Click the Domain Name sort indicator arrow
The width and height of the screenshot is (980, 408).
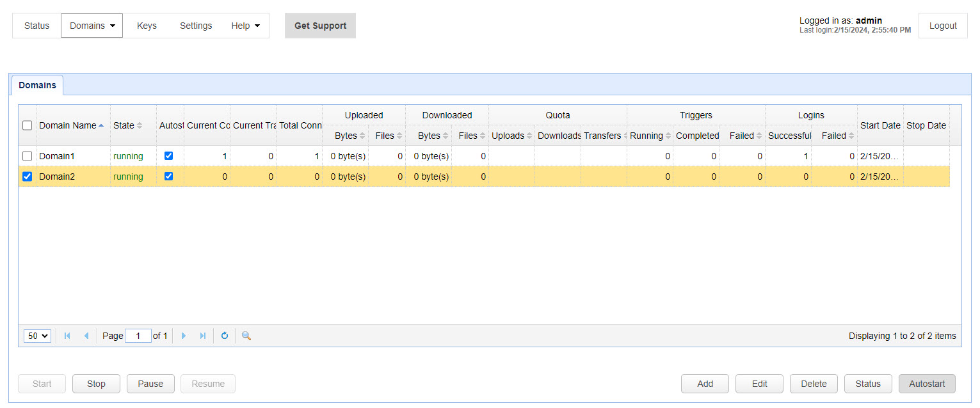tap(102, 125)
